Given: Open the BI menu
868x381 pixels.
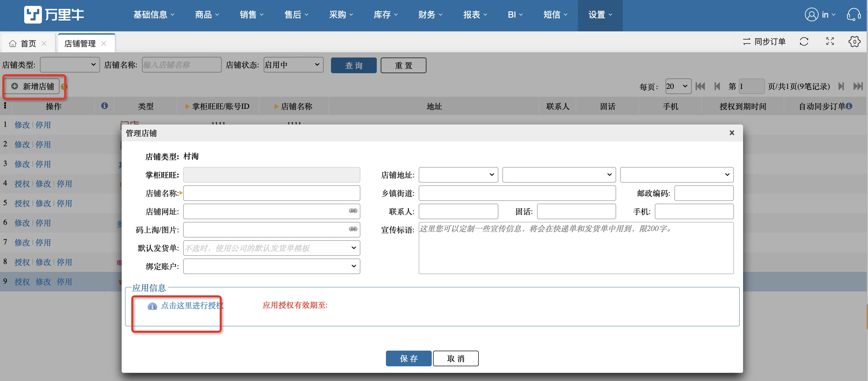Looking at the screenshot, I should click(515, 15).
